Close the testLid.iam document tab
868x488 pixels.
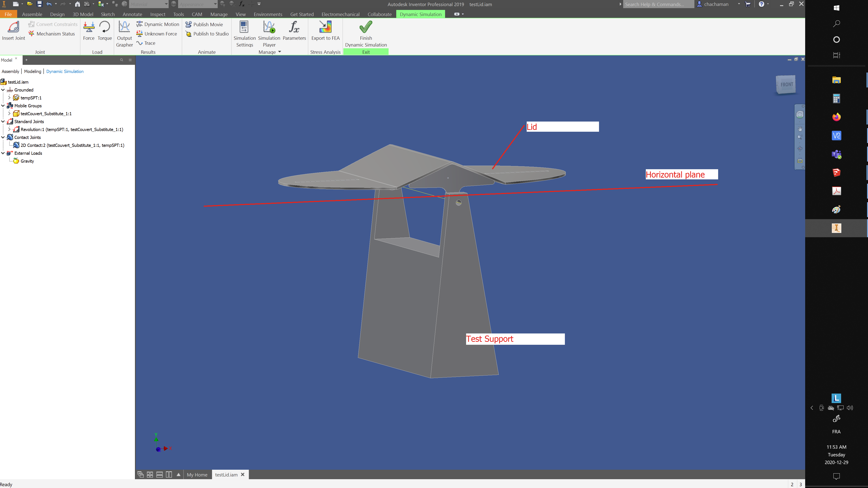click(243, 474)
